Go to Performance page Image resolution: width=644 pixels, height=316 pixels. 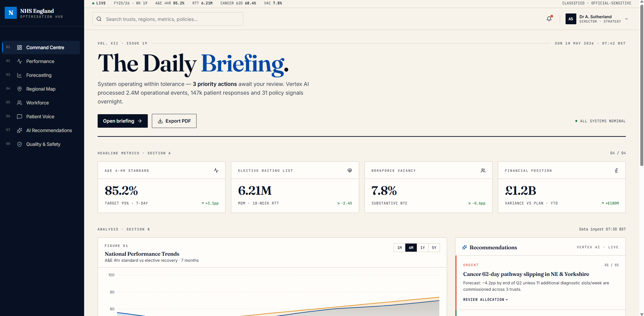[x=41, y=61]
